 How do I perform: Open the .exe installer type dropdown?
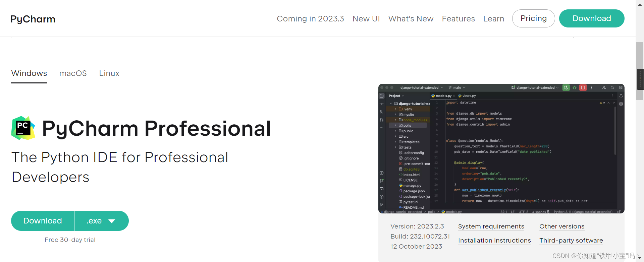click(x=101, y=221)
